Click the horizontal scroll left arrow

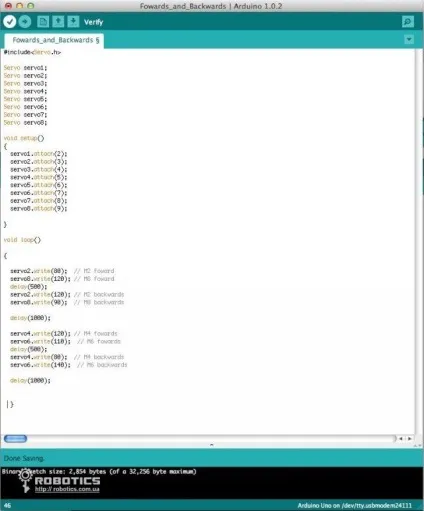click(x=401, y=439)
